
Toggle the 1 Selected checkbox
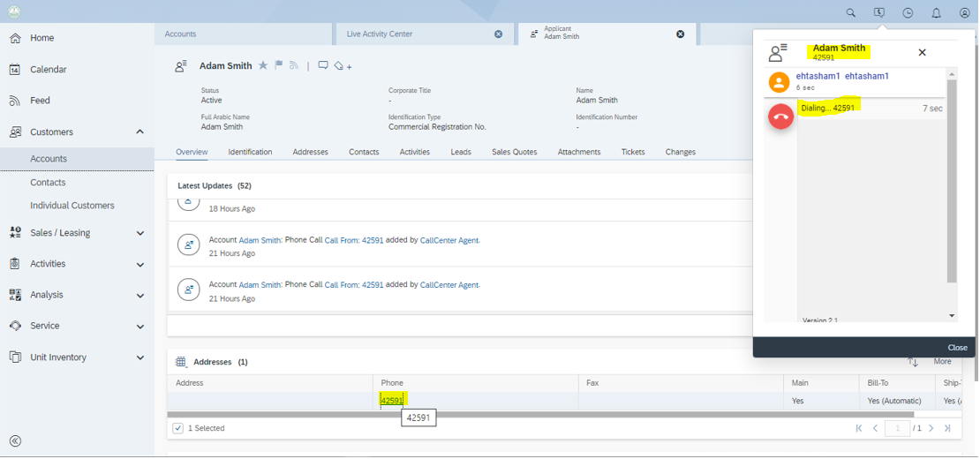[178, 428]
